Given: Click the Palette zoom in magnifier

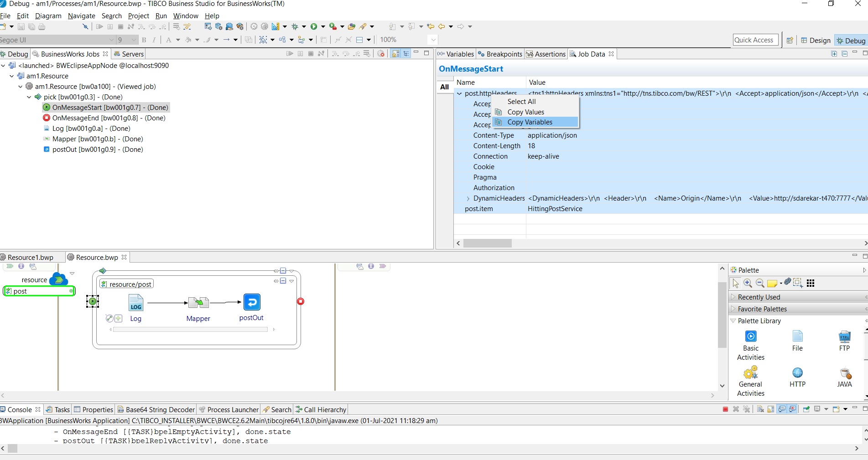Looking at the screenshot, I should (748, 283).
